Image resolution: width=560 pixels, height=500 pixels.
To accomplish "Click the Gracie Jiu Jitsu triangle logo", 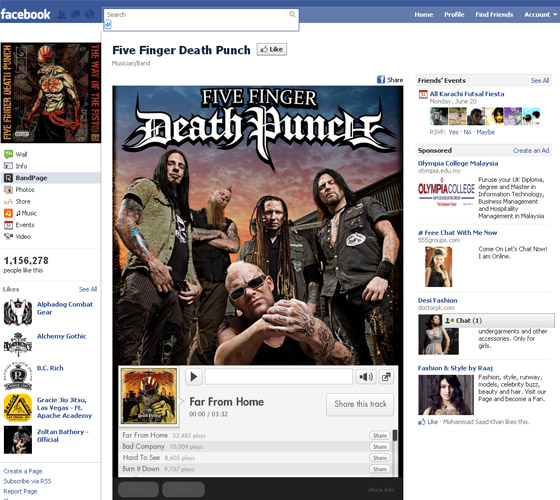I will tap(18, 408).
